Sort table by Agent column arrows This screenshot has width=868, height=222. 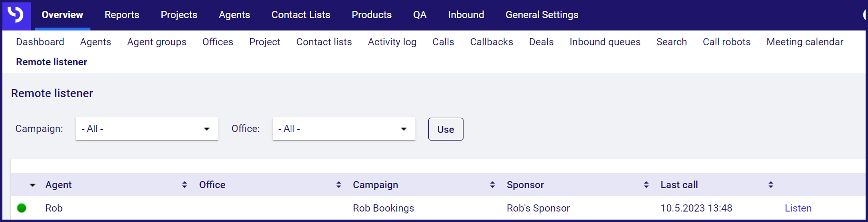click(x=185, y=185)
